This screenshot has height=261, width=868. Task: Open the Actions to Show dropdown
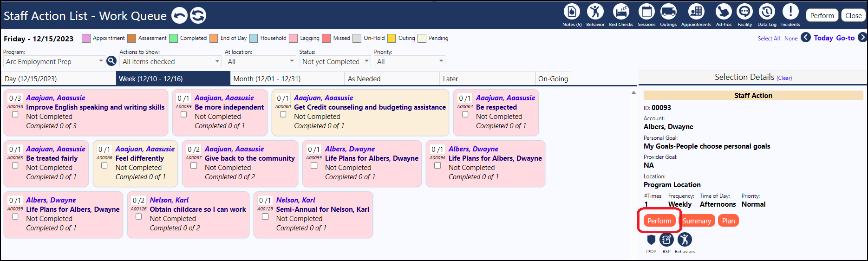pyautogui.click(x=170, y=61)
